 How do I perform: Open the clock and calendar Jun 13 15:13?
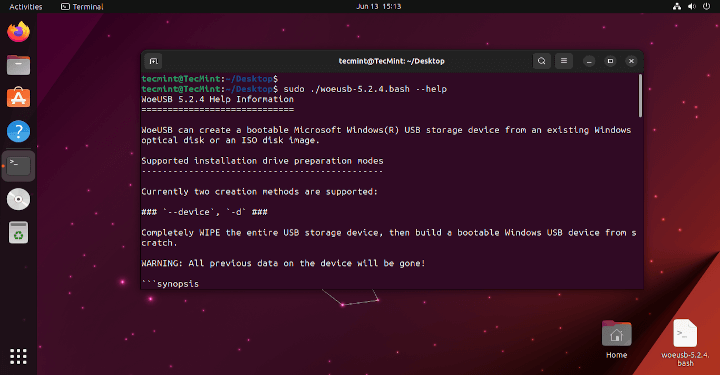379,6
